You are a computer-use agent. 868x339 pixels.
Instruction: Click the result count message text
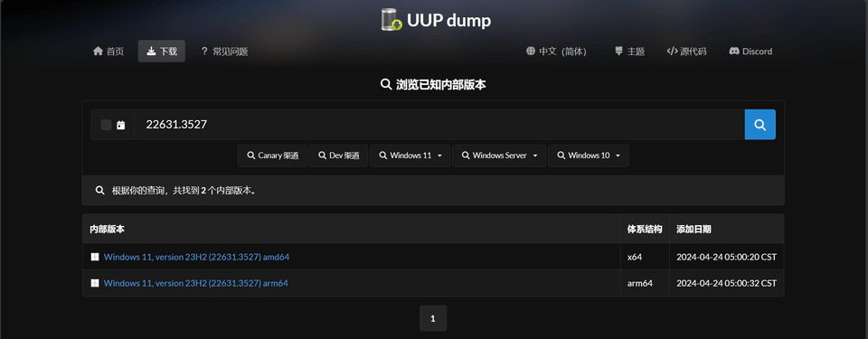[184, 191]
